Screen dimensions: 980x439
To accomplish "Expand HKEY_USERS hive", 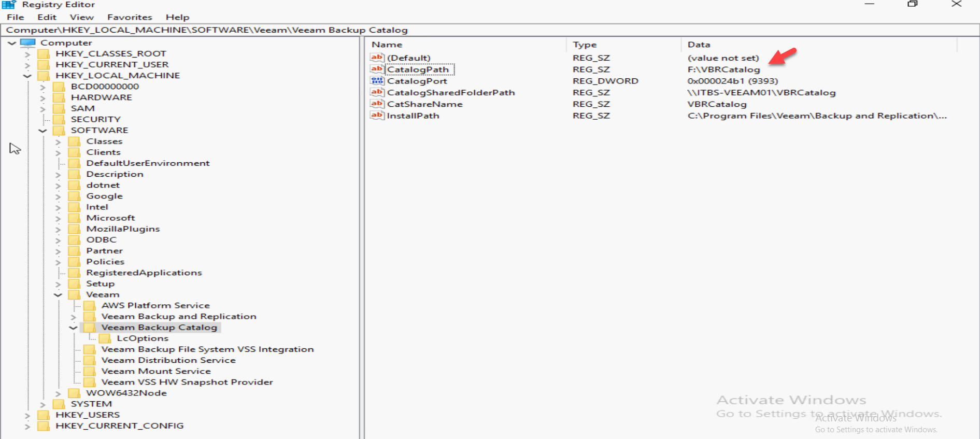I will pos(27,415).
